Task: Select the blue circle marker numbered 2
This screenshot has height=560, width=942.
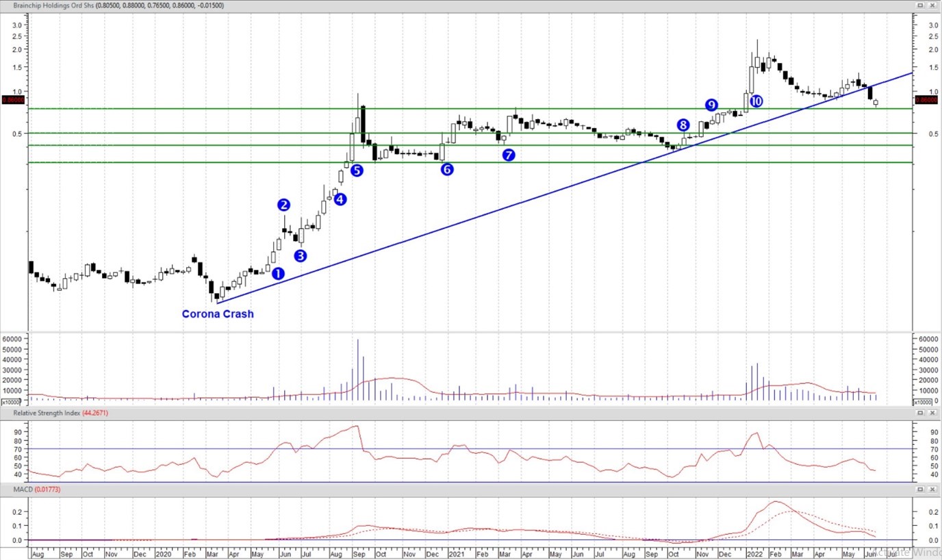Action: pos(283,205)
